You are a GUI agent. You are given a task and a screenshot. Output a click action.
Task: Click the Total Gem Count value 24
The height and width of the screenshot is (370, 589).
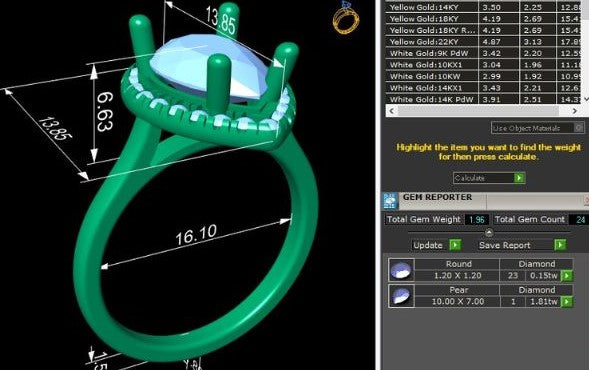[580, 219]
